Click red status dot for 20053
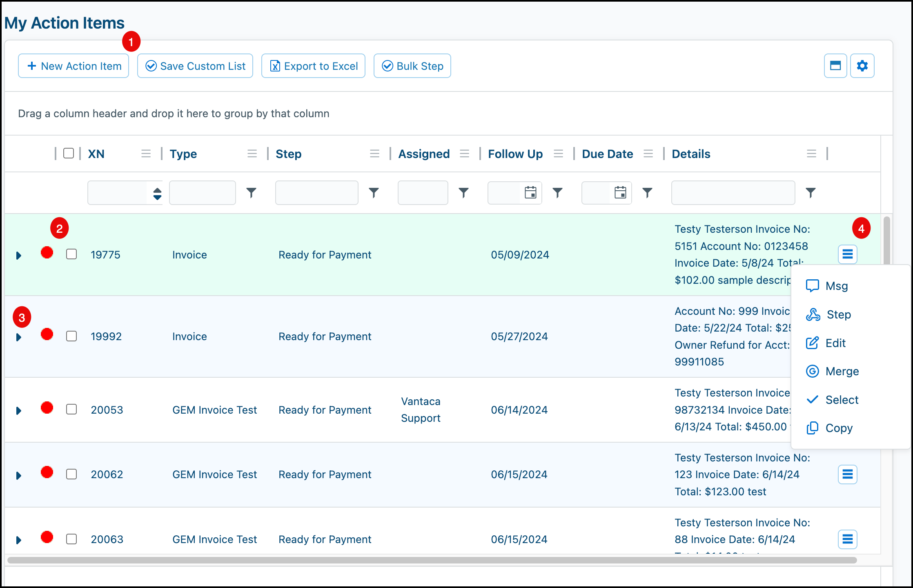This screenshot has height=588, width=913. (47, 408)
